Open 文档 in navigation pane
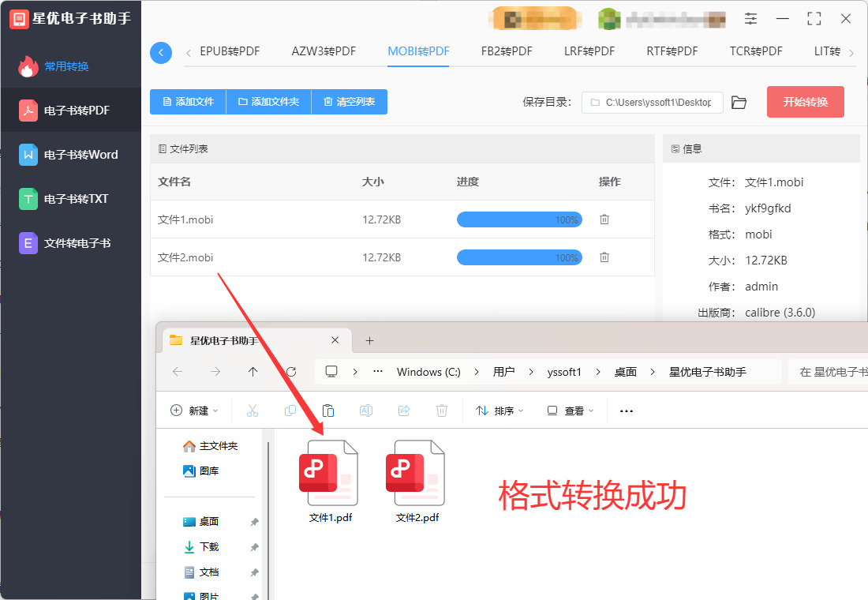This screenshot has width=868, height=600. point(201,572)
